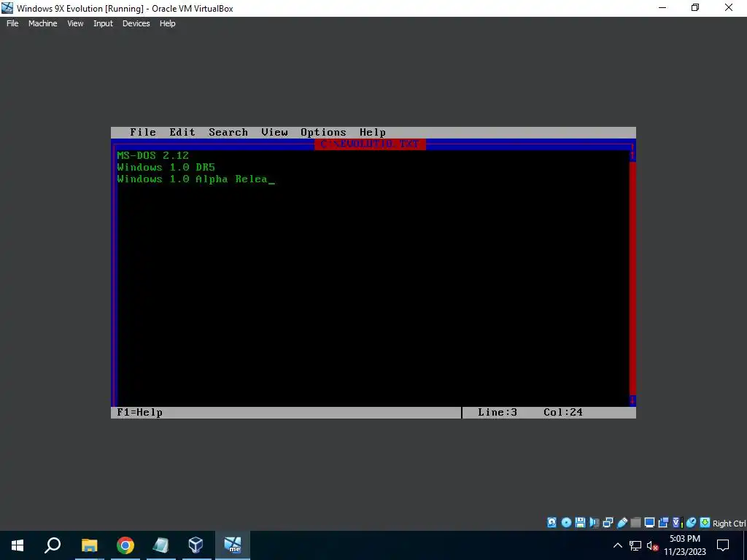This screenshot has height=560, width=747.
Task: Click the C:\EVOLUTIO.TXT editor title
Action: tap(370, 144)
